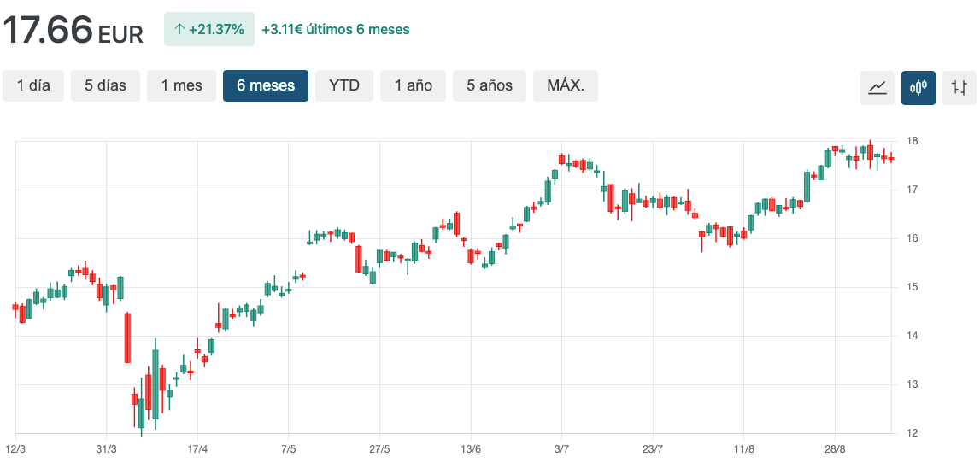This screenshot has height=463, width=980.
Task: Click the 12 price level axis label
Action: [x=912, y=433]
